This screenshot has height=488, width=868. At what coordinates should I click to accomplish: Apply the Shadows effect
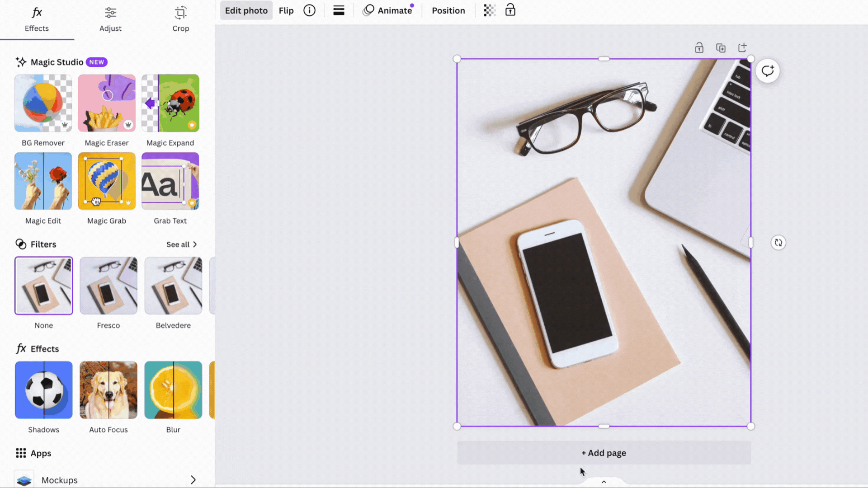[43, 389]
